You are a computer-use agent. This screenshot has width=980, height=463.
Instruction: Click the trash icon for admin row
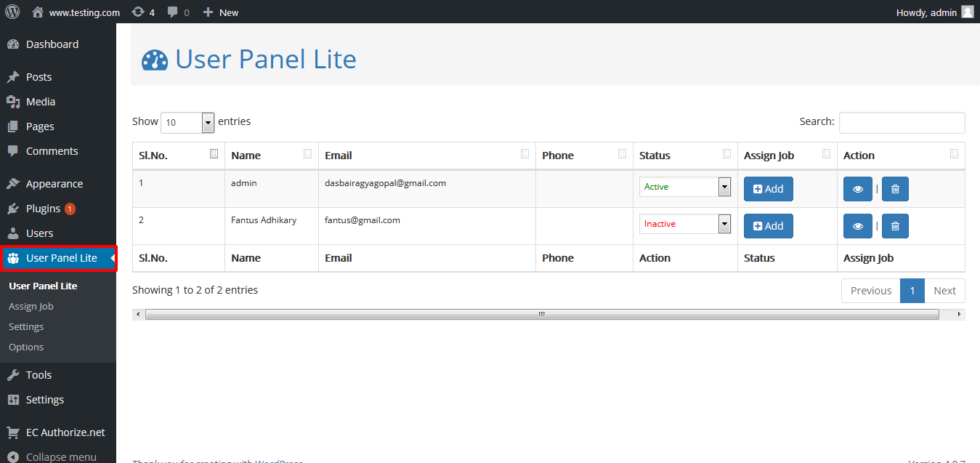895,189
